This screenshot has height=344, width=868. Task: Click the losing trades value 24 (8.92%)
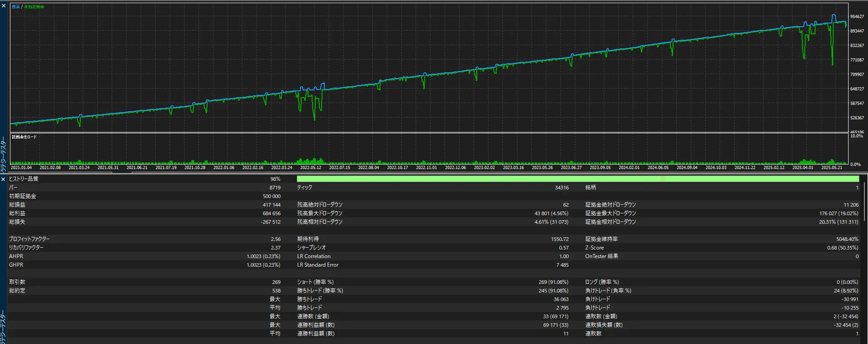click(846, 291)
